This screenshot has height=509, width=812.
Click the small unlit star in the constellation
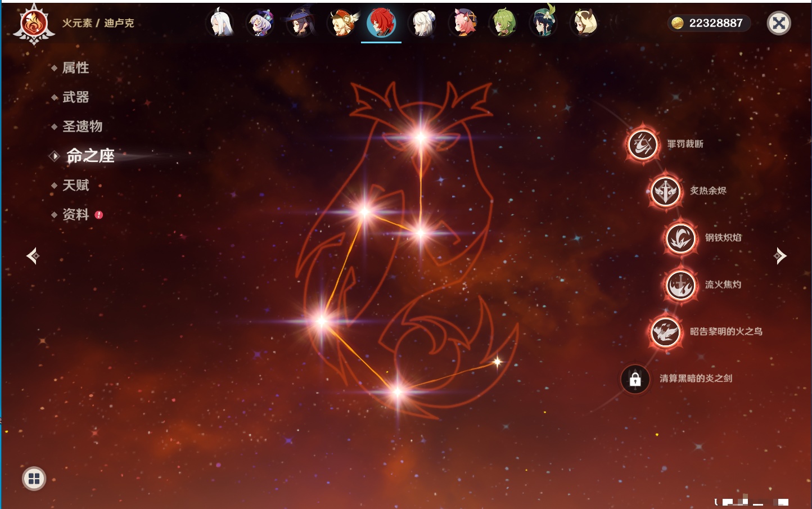point(497,362)
